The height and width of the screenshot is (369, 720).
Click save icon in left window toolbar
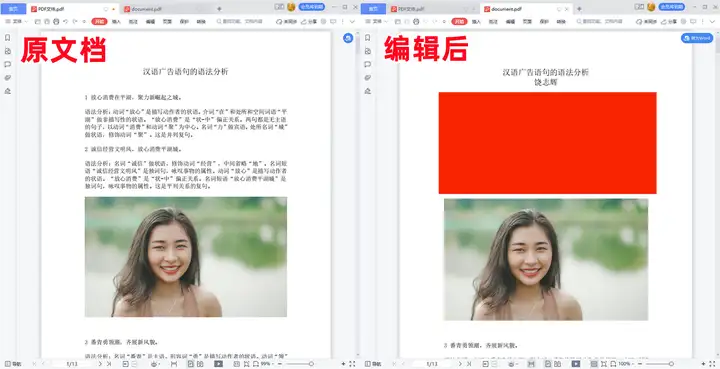point(46,22)
